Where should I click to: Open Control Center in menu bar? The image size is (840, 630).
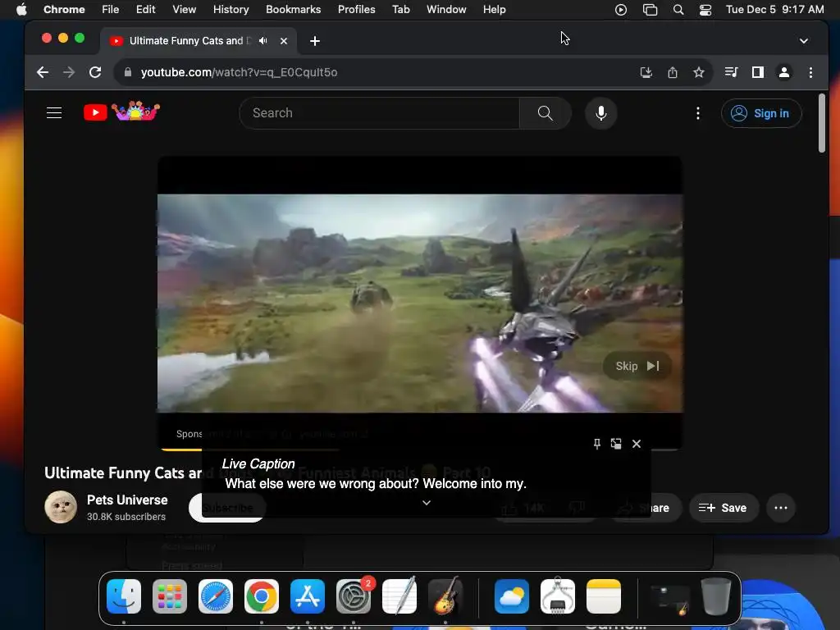click(x=705, y=9)
